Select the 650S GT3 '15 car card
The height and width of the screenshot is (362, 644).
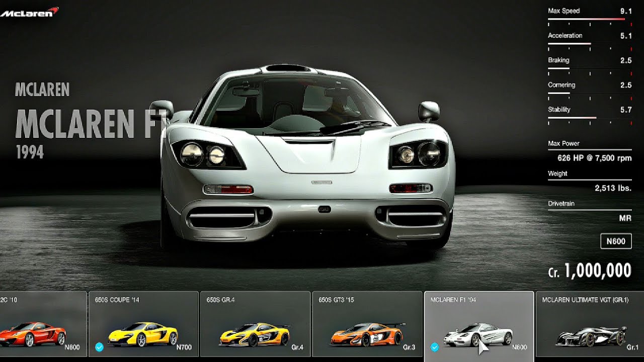[367, 324]
